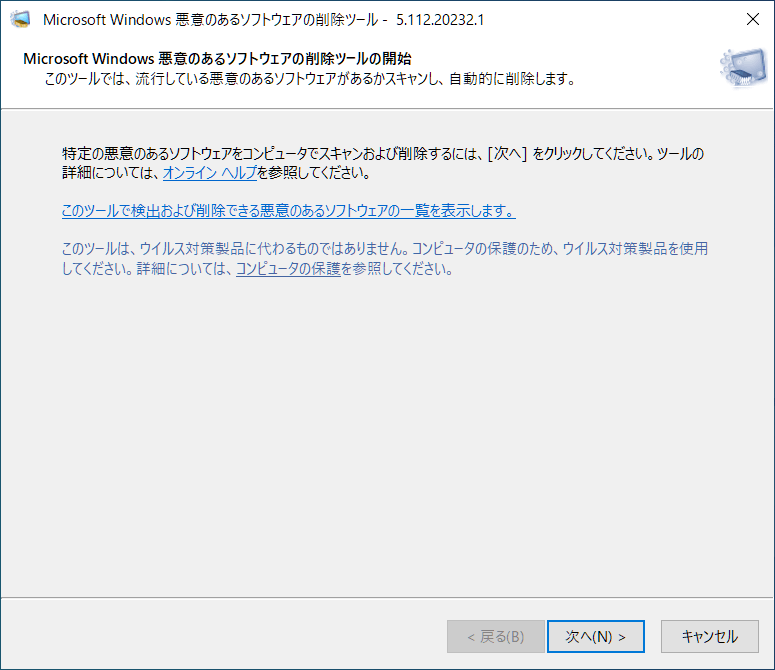
Task: Open the オンライン ヘルプ link
Action: (x=209, y=172)
